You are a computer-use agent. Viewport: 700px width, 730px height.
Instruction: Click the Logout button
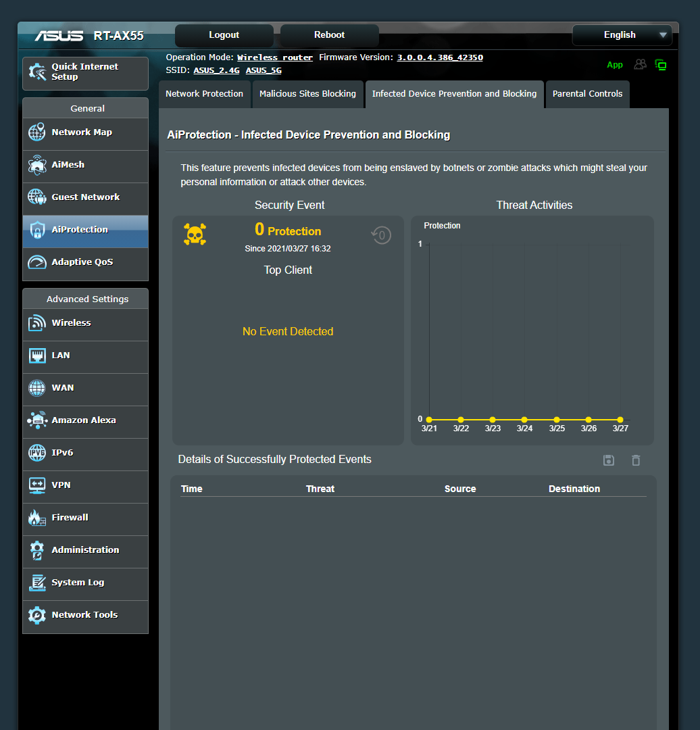click(x=224, y=35)
